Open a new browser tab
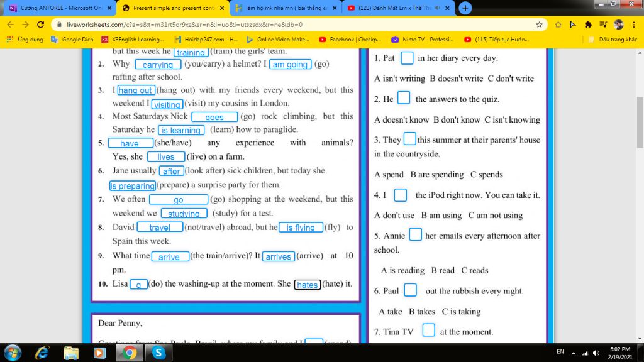This screenshot has width=644, height=362. (x=465, y=8)
